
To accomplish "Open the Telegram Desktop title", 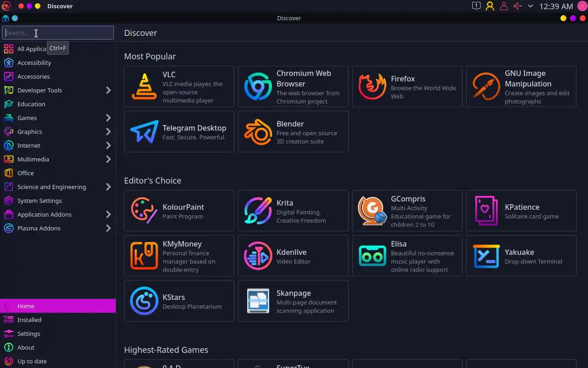I will click(x=194, y=128).
